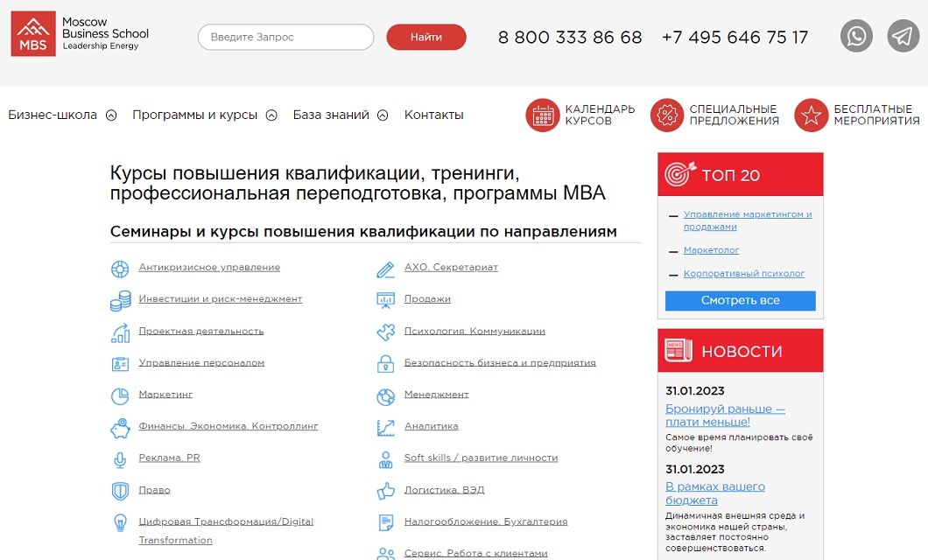The height and width of the screenshot is (560, 928).
Task: Expand the База знаний menu chevron
Action: [383, 115]
